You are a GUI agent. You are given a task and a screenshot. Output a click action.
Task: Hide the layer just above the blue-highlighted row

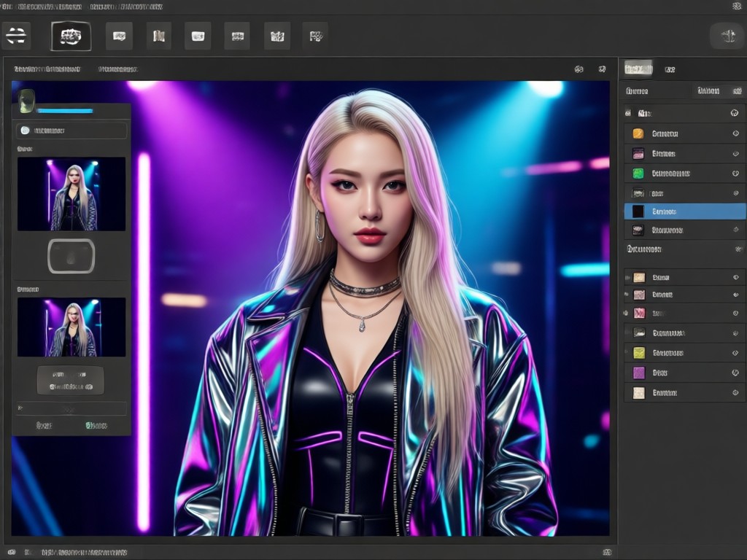tap(736, 194)
